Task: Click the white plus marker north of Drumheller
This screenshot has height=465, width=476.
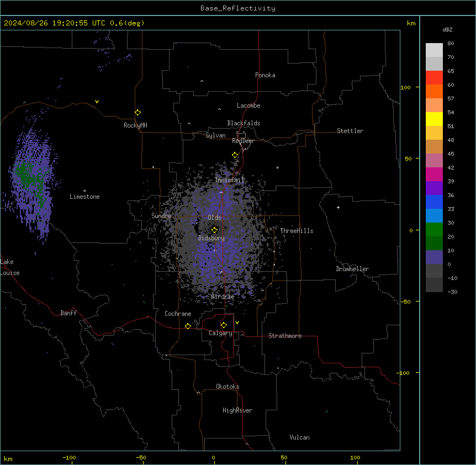Action: tap(338, 207)
